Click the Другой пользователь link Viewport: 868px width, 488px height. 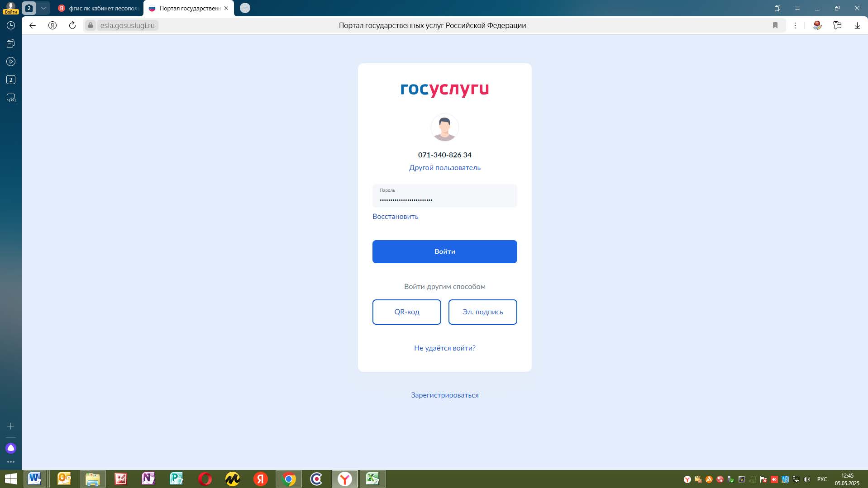[444, 167]
